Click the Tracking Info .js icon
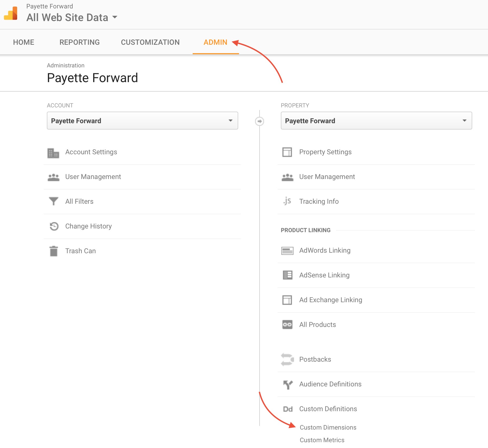This screenshot has height=448, width=488. tap(287, 201)
